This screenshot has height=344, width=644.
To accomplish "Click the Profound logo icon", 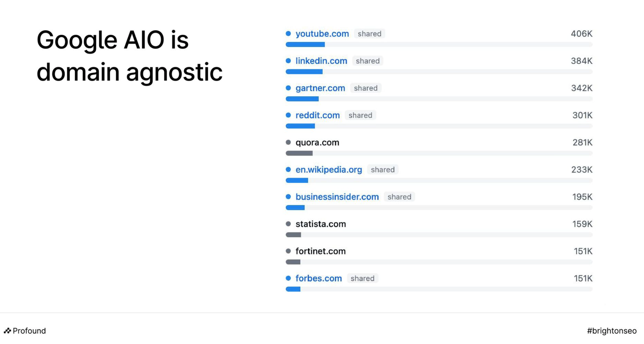I will tap(7, 330).
